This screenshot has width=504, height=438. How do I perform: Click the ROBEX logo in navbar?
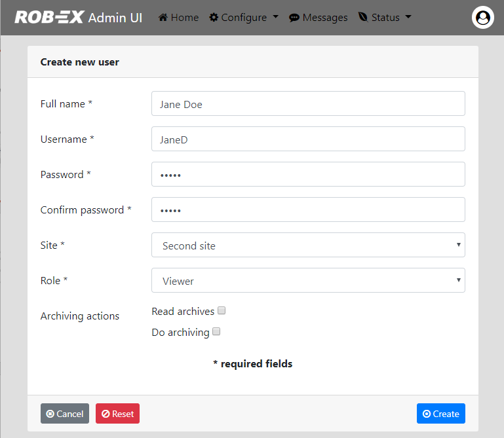50,17
